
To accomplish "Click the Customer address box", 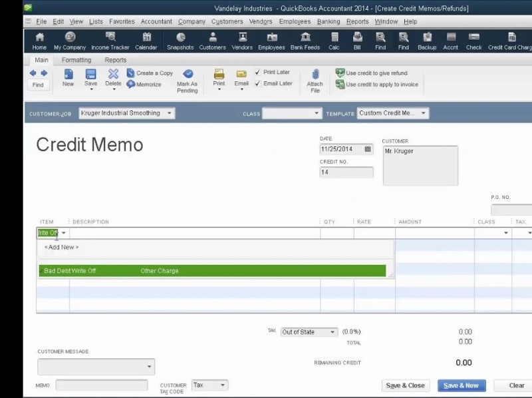I will tap(420, 165).
